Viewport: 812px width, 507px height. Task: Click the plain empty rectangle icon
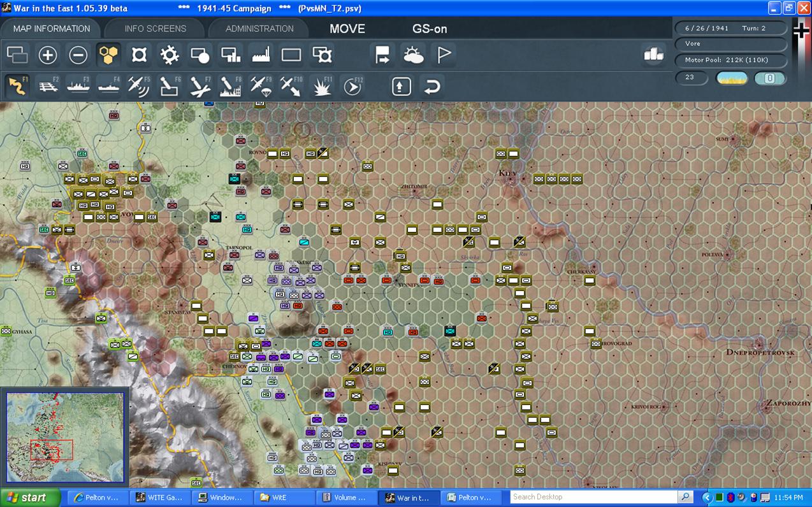(291, 55)
